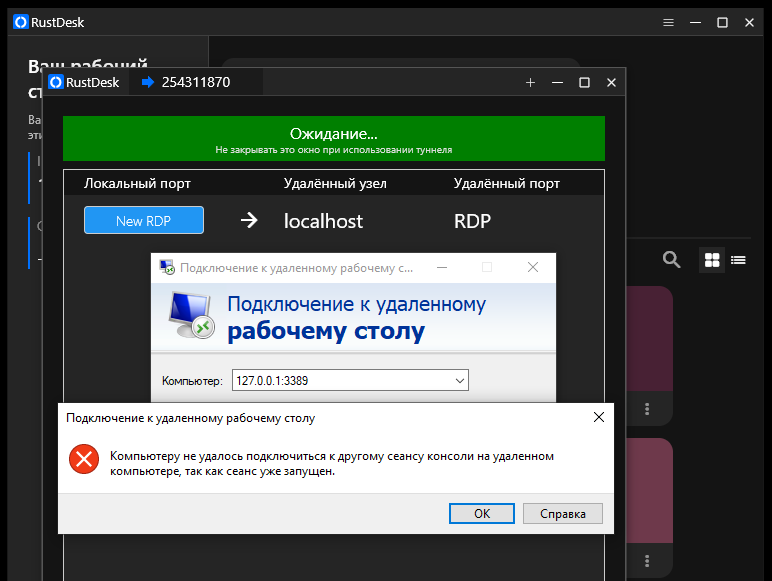
Task: Click the localhost remote host text
Action: 323,221
